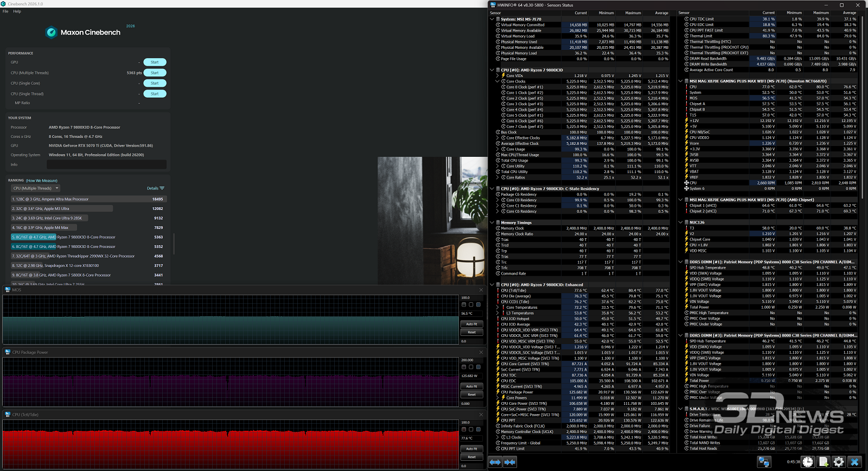Open HWiNFO sensor settings gear icon
The height and width of the screenshot is (471, 868).
(x=839, y=462)
